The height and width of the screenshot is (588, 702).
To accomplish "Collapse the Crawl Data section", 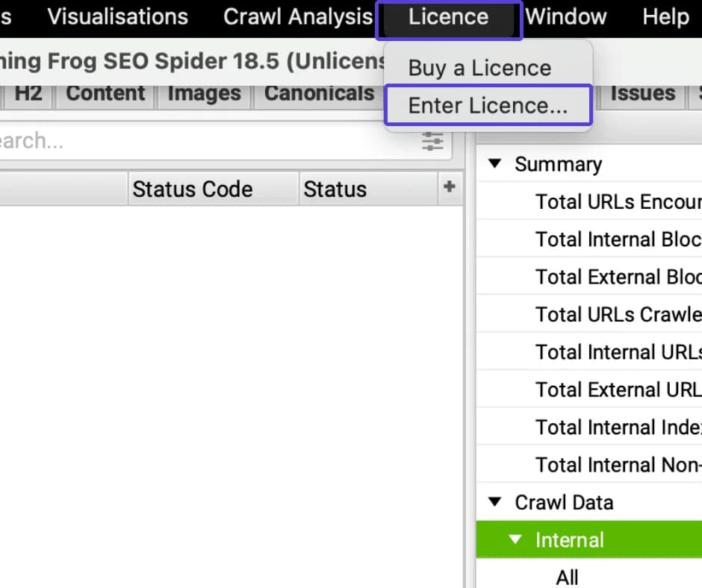I will coord(494,502).
